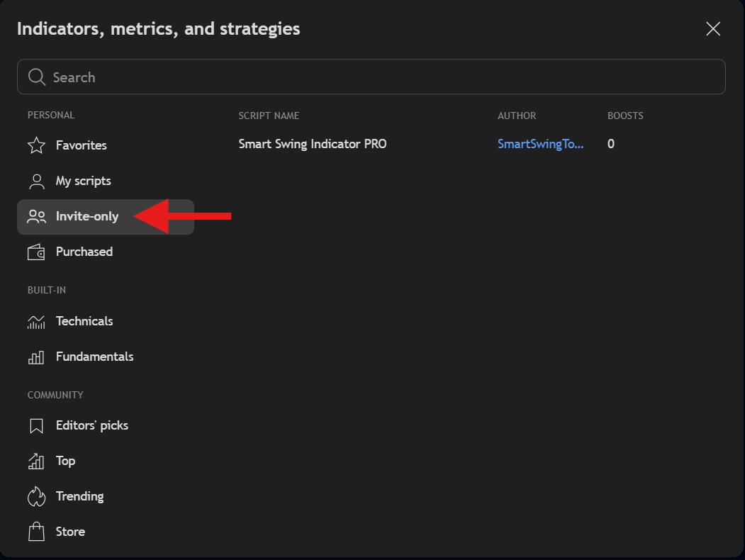Open the Favorites category label

tap(82, 145)
